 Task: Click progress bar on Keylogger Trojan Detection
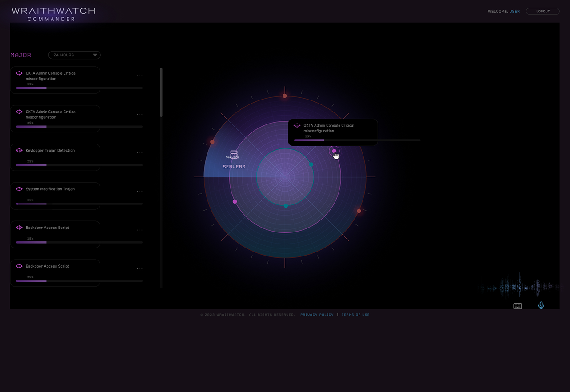coord(79,165)
